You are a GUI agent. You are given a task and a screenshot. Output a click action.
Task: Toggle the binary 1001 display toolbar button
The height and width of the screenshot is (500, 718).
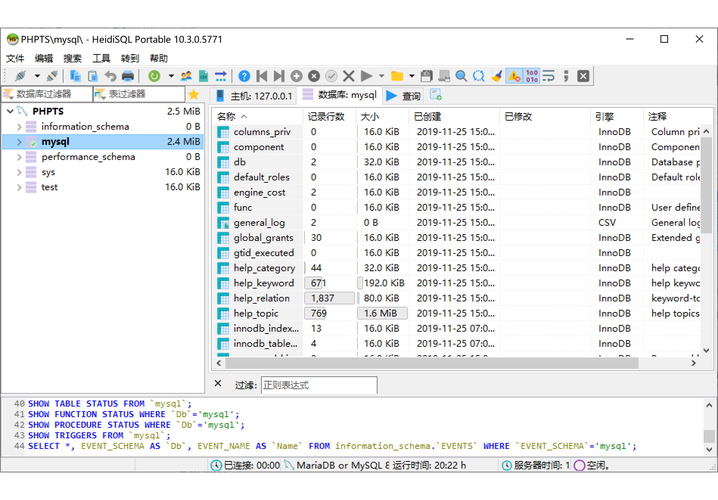click(531, 76)
